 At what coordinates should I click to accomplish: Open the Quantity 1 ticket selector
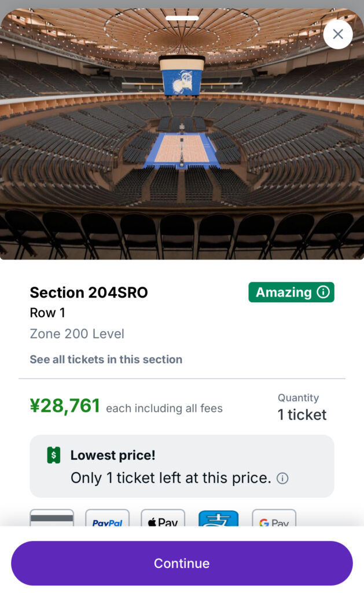302,407
